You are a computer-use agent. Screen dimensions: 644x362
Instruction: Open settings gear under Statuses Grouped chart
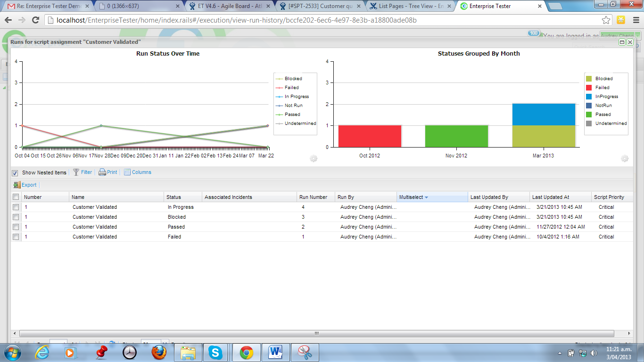tap(625, 159)
